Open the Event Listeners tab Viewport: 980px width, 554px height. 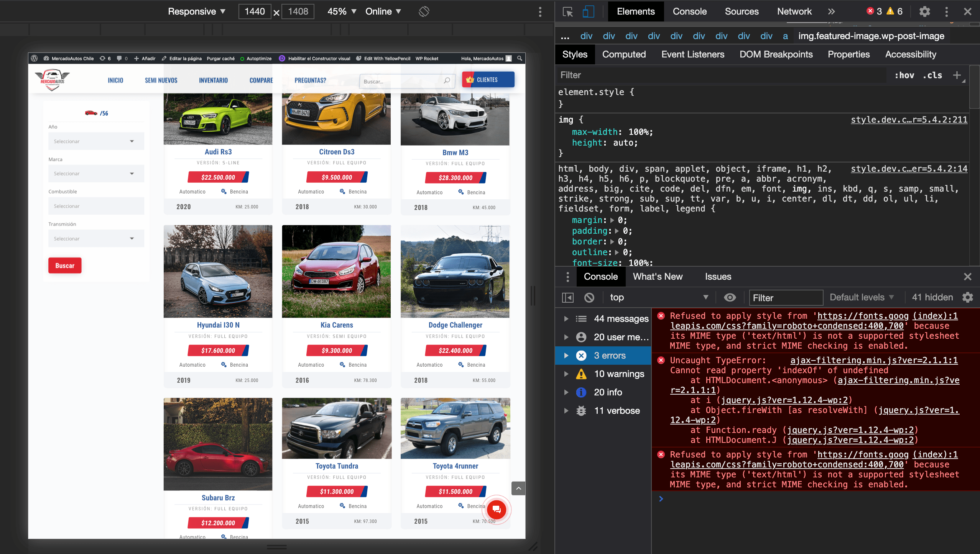pos(692,54)
